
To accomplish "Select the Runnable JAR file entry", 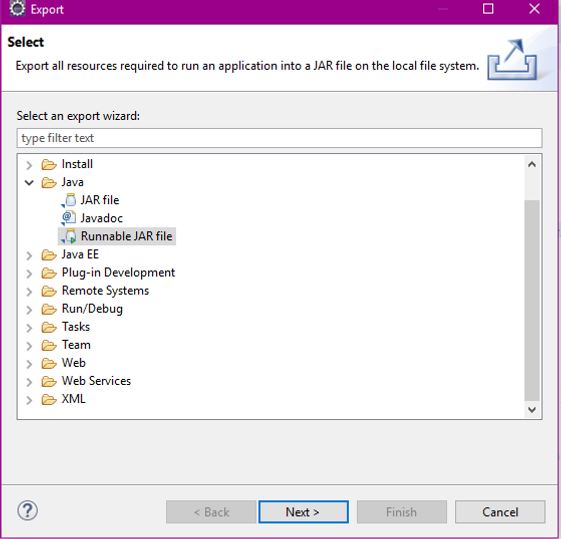I will point(126,236).
